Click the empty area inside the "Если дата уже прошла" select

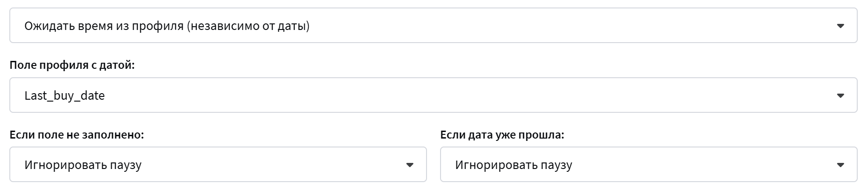[x=701, y=165]
